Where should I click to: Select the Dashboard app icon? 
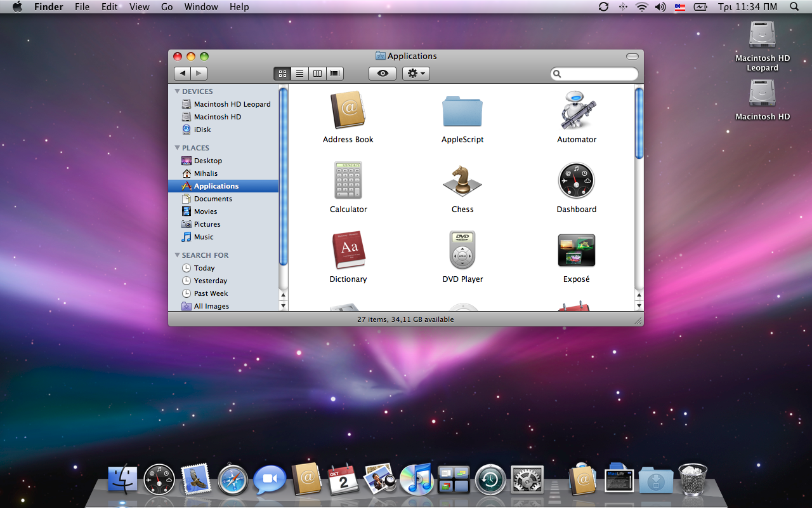577,180
